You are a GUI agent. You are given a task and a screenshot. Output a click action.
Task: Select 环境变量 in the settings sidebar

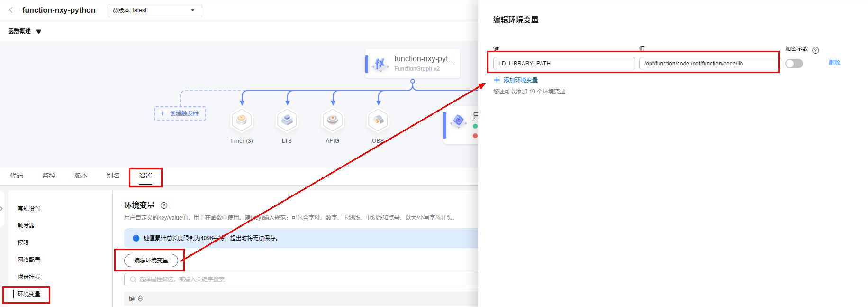click(x=29, y=294)
